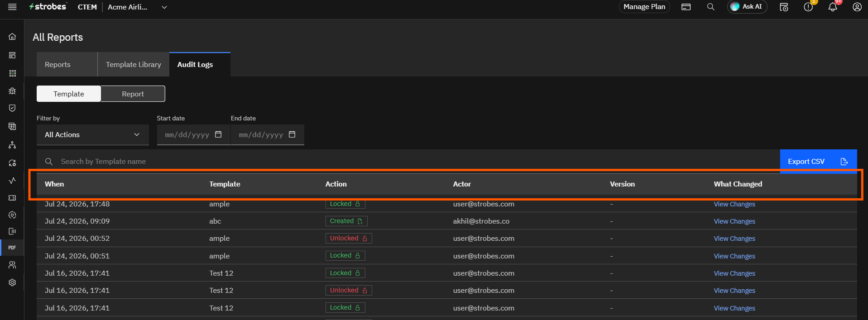Open the dashboard layout sidebar icon
The width and height of the screenshot is (868, 320).
click(x=12, y=55)
